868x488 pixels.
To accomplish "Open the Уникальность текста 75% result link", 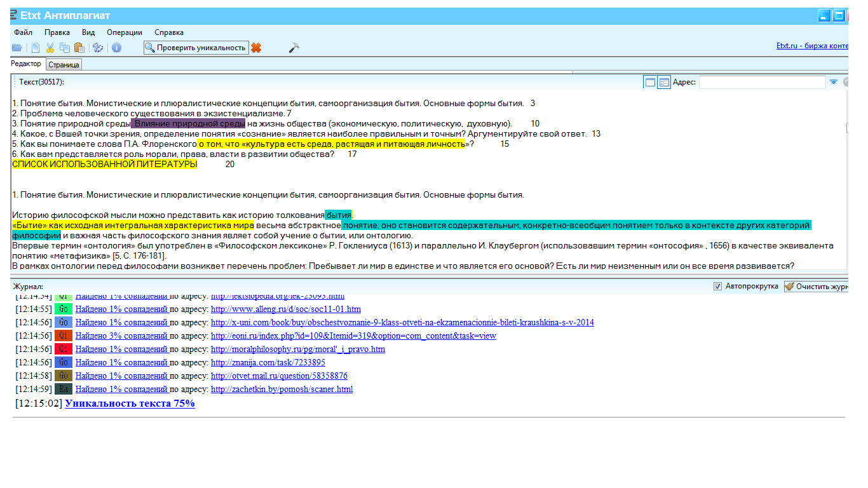I will click(130, 403).
